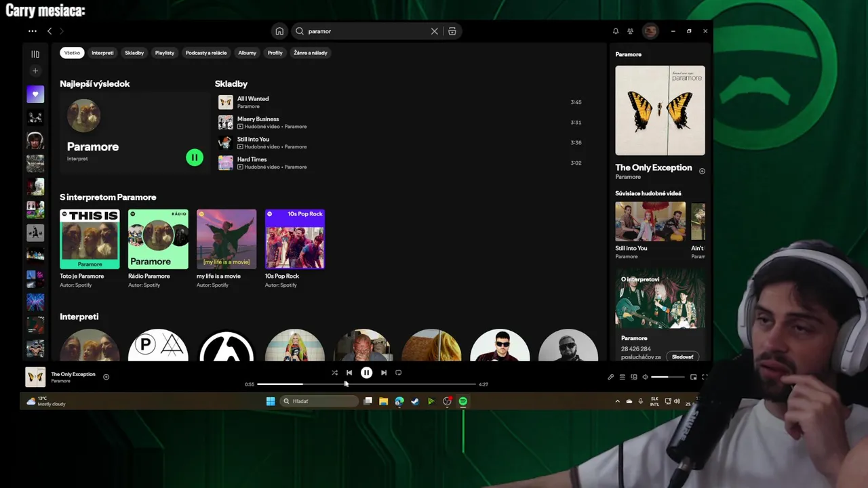
Task: Open The Only Exception title in the right panel
Action: 654,168
